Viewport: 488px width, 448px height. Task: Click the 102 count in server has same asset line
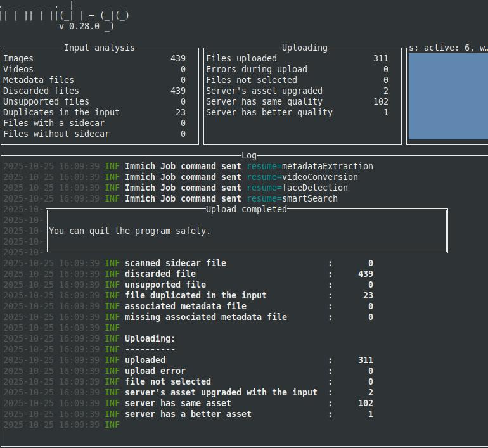pos(366,403)
